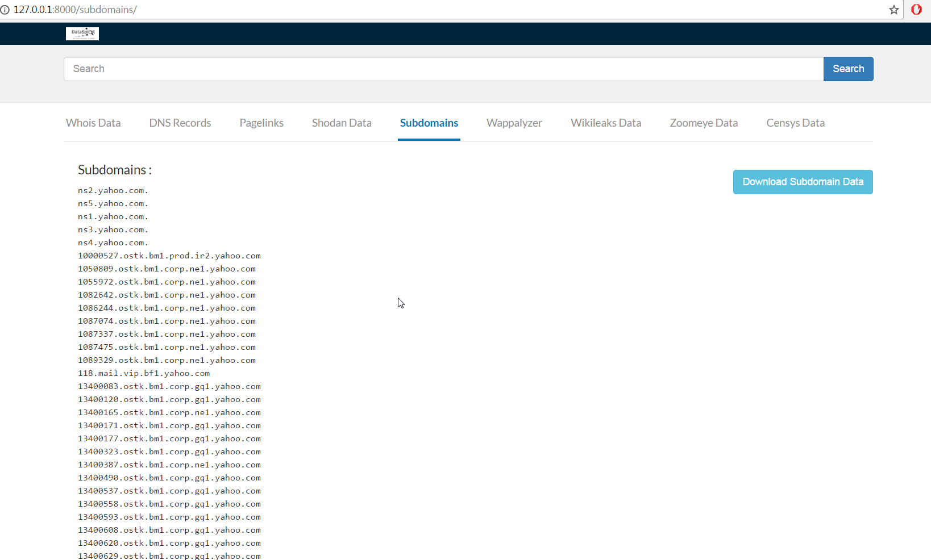Click 1055972.ostk.bm1.corp.ne1.yahoo.com row

(x=167, y=282)
